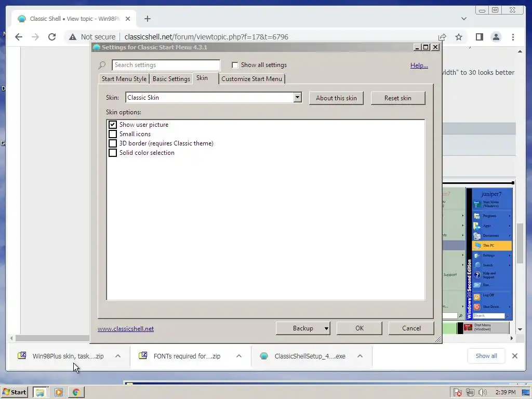This screenshot has width=532, height=399.
Task: Reload the Classic Shell forum page
Action: [x=52, y=37]
